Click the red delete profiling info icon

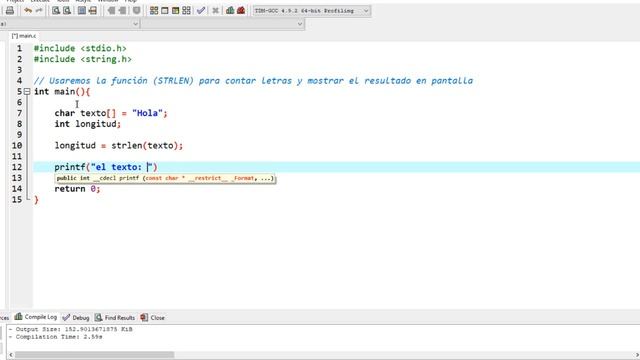coord(241,11)
